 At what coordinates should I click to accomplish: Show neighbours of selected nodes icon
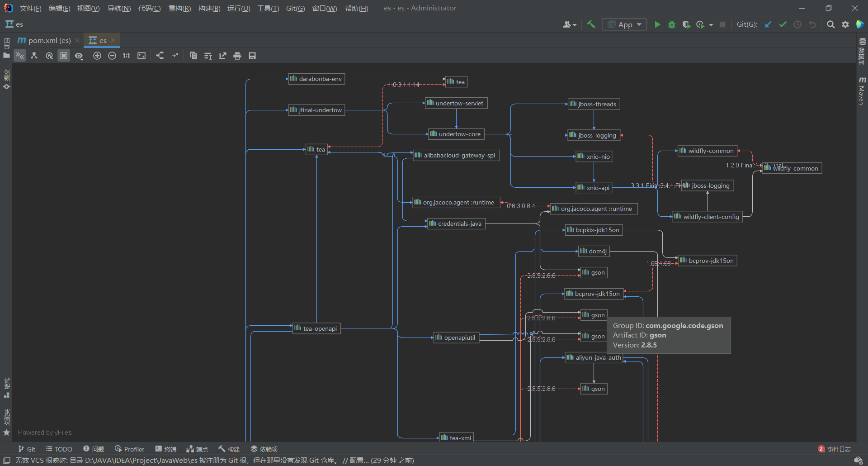pos(34,56)
